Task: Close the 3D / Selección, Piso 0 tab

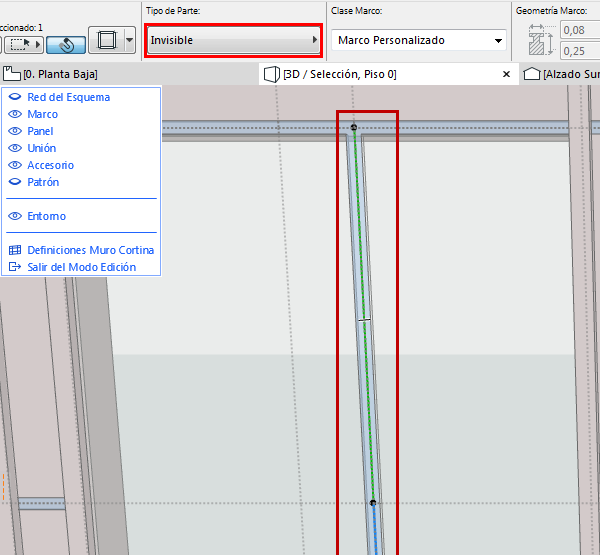Action: pos(506,74)
